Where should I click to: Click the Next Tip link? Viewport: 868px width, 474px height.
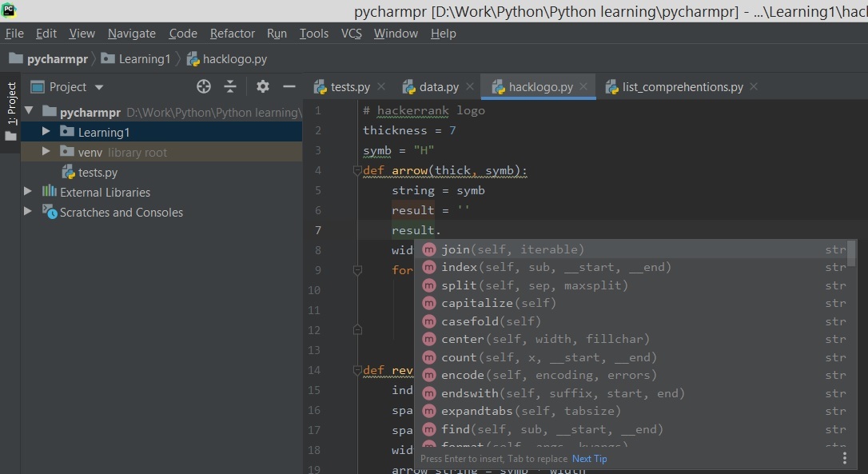coord(589,459)
